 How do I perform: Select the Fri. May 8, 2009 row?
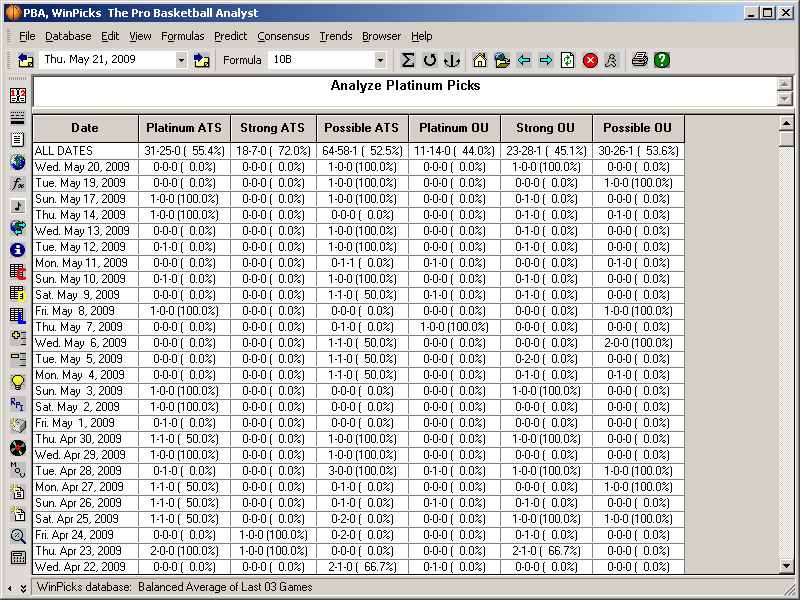(358, 311)
